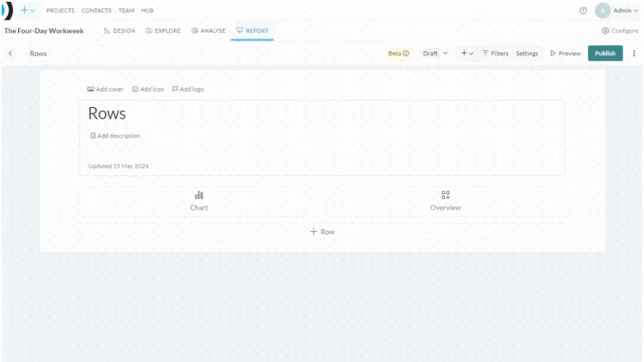The width and height of the screenshot is (644, 362).
Task: Select the REPORT tab
Action: pyautogui.click(x=252, y=31)
